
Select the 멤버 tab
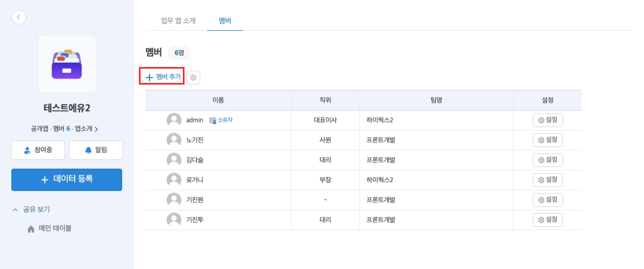225,21
